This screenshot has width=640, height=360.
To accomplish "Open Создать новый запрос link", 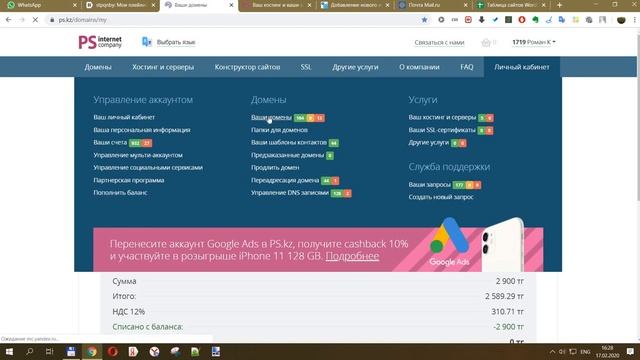I will point(441,197).
